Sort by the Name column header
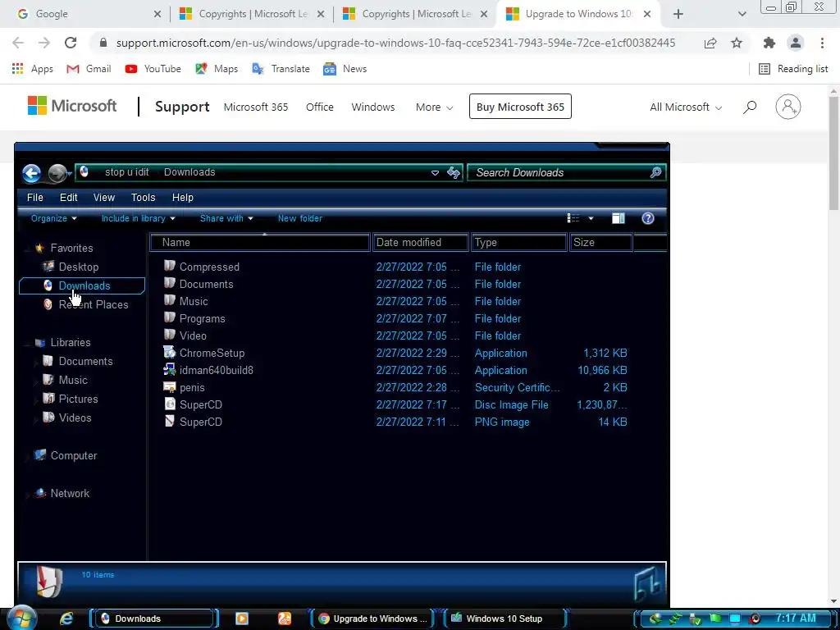Viewport: 840px width, 630px height. click(x=260, y=243)
